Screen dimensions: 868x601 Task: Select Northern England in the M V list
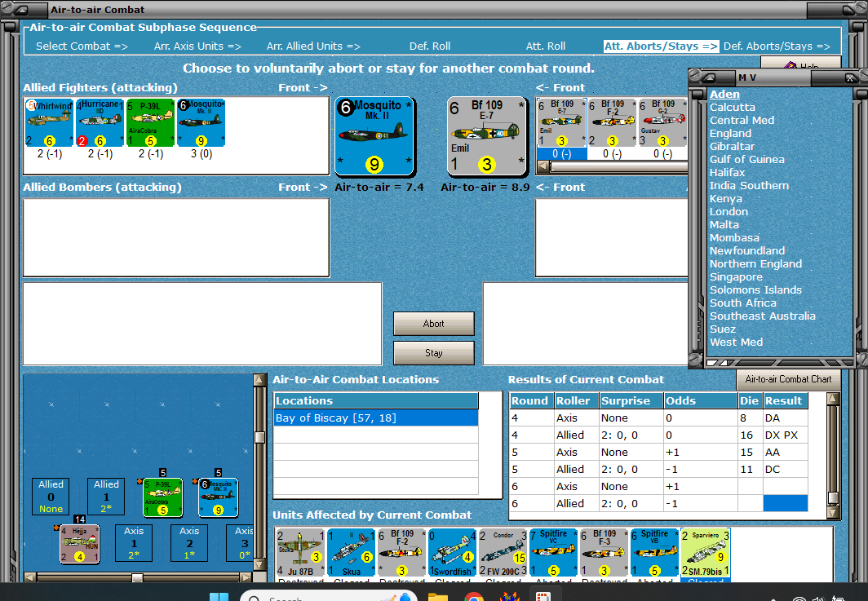tap(755, 264)
